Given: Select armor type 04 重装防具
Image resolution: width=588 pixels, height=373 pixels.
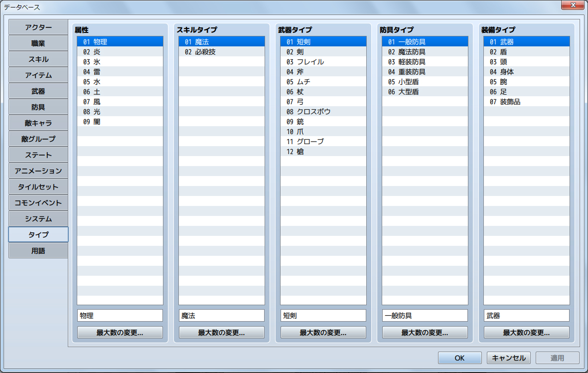Looking at the screenshot, I should [x=425, y=72].
